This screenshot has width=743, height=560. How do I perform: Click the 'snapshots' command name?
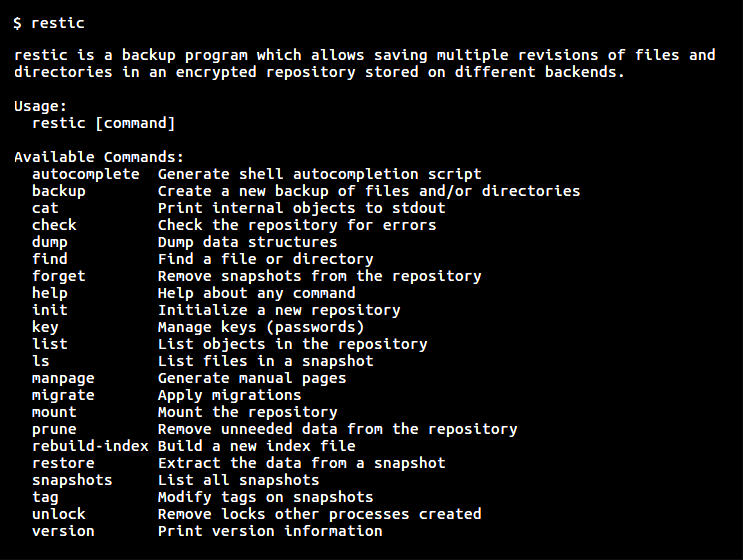coord(72,480)
